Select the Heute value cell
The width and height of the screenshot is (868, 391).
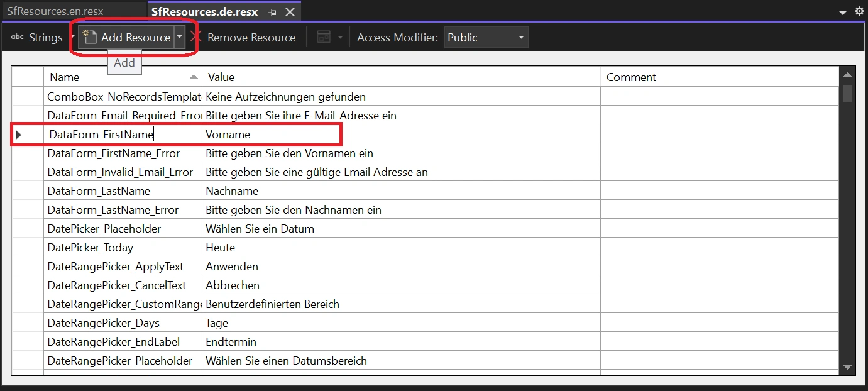click(x=401, y=248)
